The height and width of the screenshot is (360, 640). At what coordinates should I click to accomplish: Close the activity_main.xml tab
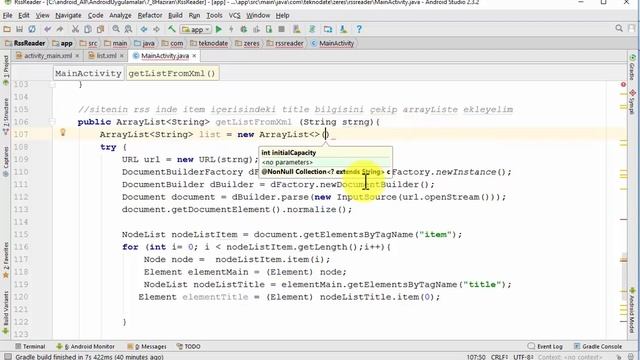(x=77, y=56)
